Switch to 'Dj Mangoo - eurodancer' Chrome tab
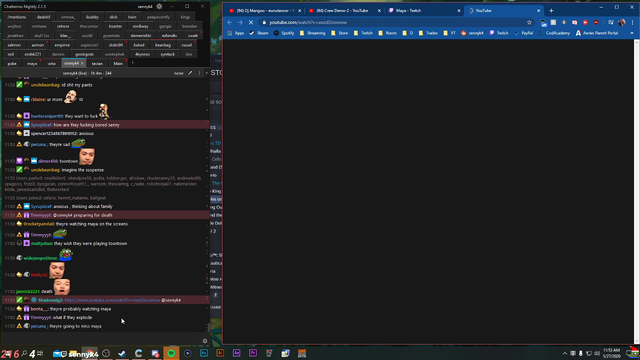The width and height of the screenshot is (640, 360). pyautogui.click(x=264, y=11)
